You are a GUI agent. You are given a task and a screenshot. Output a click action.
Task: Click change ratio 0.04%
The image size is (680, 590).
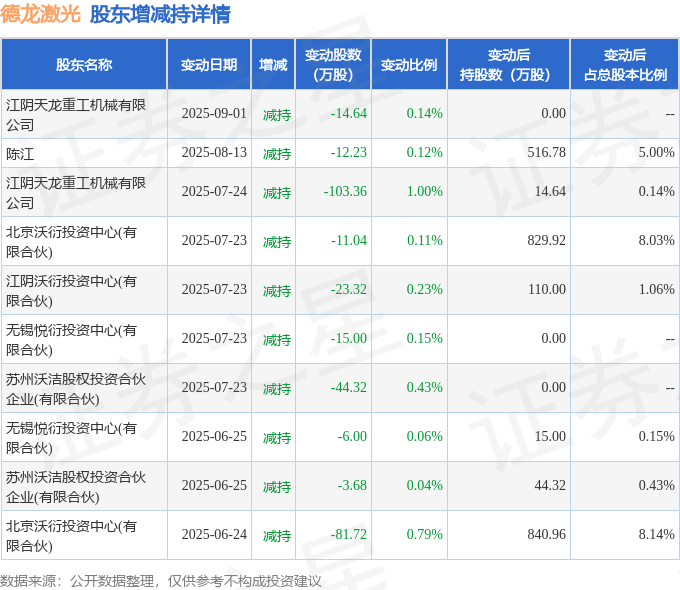(x=425, y=486)
